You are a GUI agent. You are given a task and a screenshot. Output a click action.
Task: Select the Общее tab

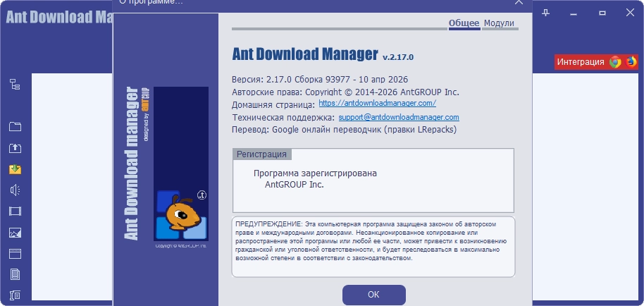pyautogui.click(x=464, y=23)
